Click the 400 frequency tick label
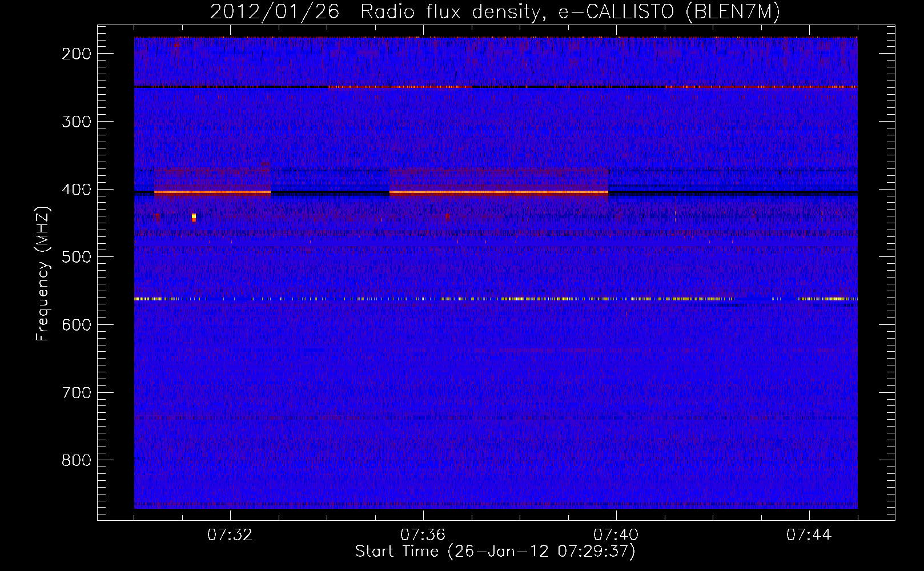This screenshot has width=924, height=571. click(76, 189)
